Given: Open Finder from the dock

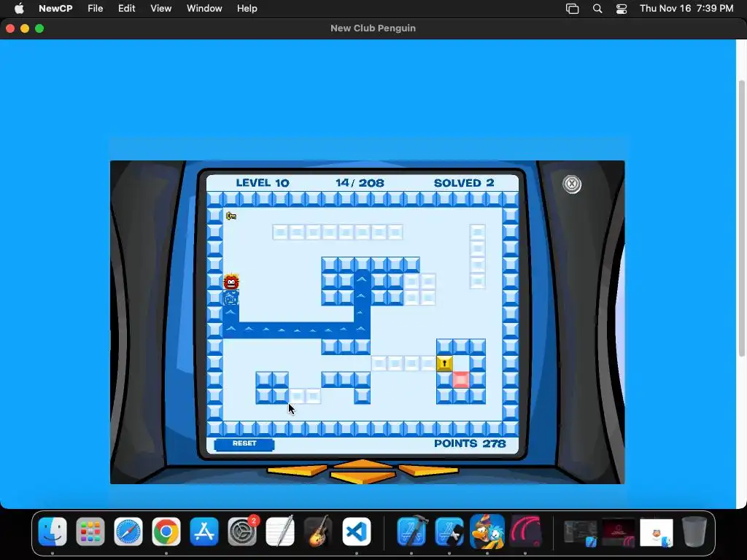Looking at the screenshot, I should [x=53, y=532].
